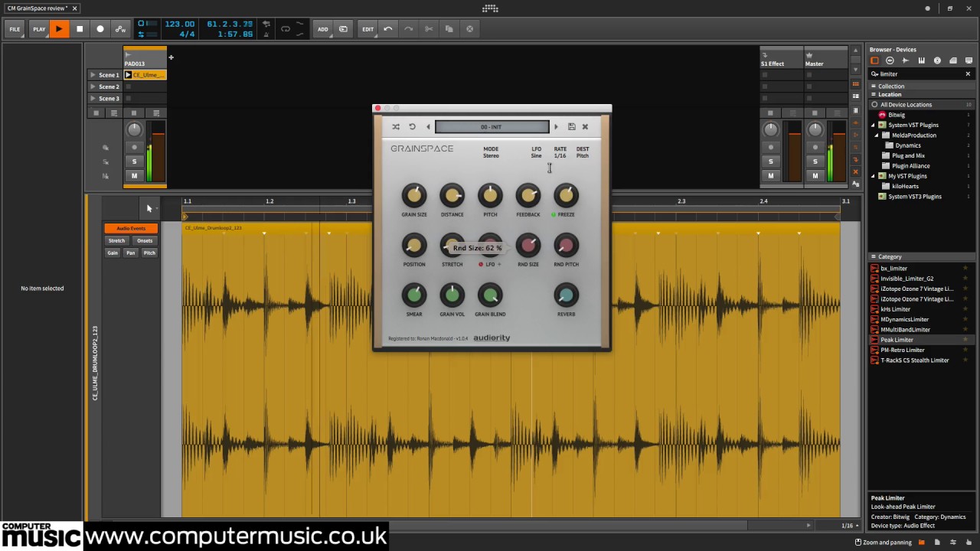Open the FILE menu
The width and height of the screenshot is (980, 551).
click(x=15, y=29)
